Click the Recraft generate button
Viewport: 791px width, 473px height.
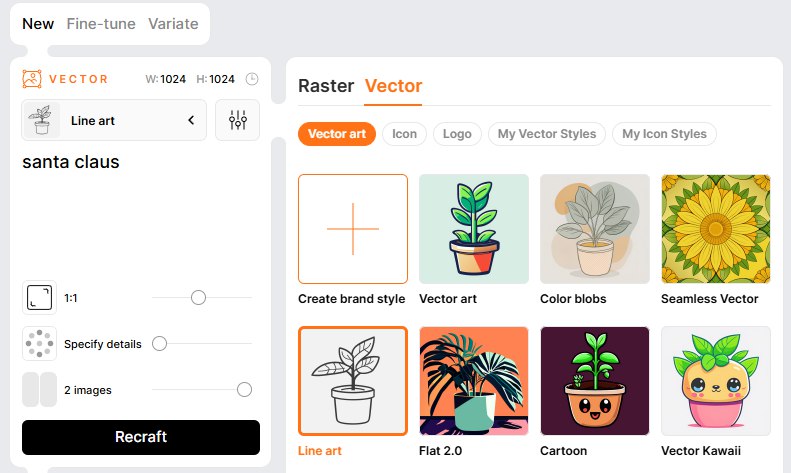coord(141,437)
